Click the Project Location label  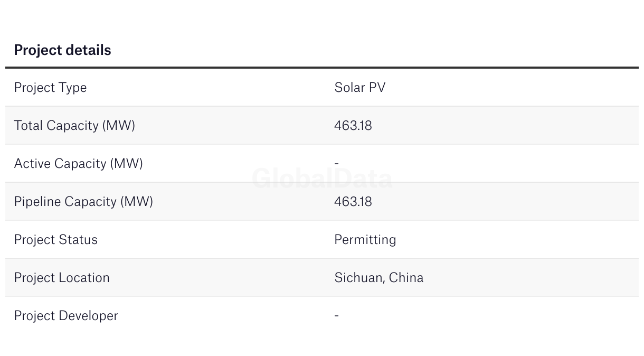(62, 278)
